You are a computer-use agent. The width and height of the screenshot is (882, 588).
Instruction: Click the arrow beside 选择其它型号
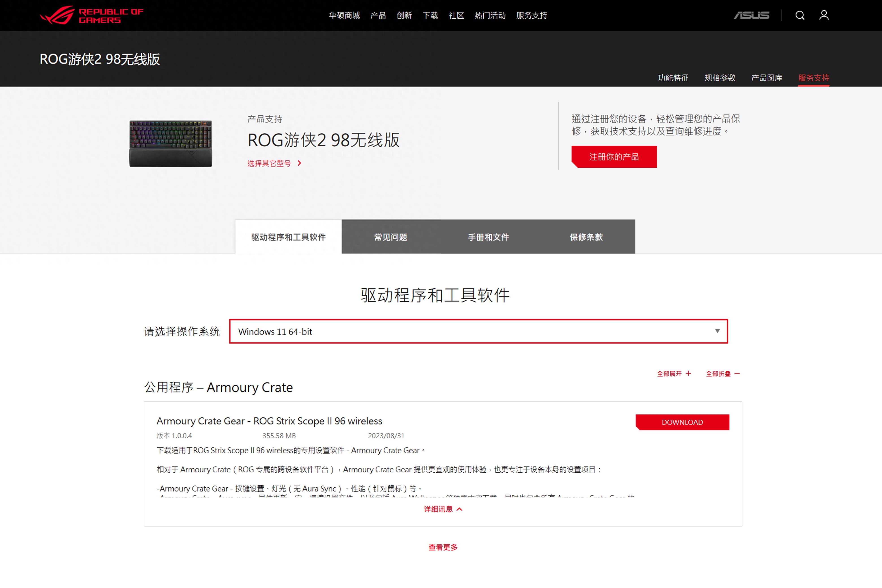[299, 163]
